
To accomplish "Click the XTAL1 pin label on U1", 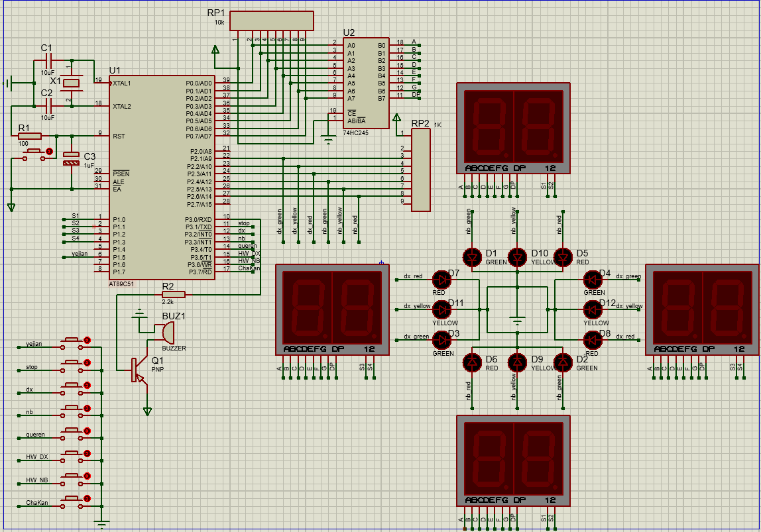I will tap(122, 83).
